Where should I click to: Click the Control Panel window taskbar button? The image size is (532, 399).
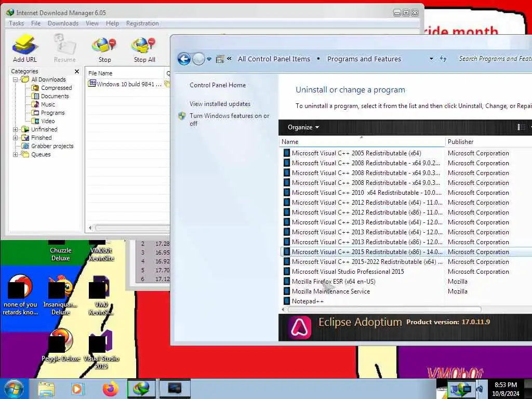click(x=175, y=389)
